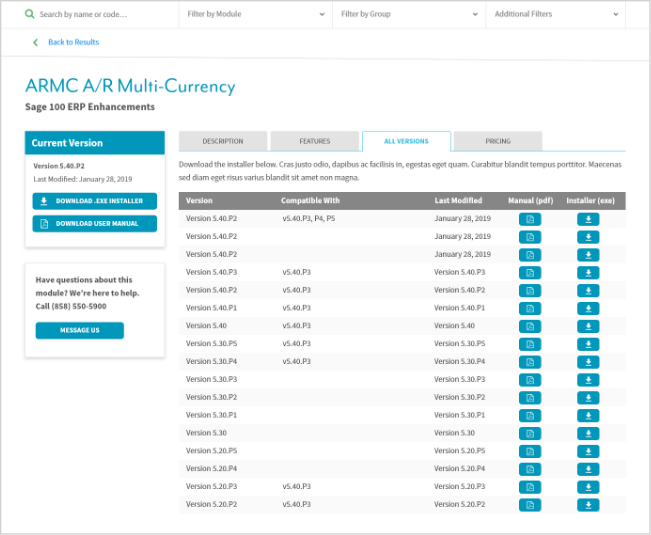Screen dimensions: 651x535
Task: Download installer for Version 5.20.P3
Action: pos(588,486)
